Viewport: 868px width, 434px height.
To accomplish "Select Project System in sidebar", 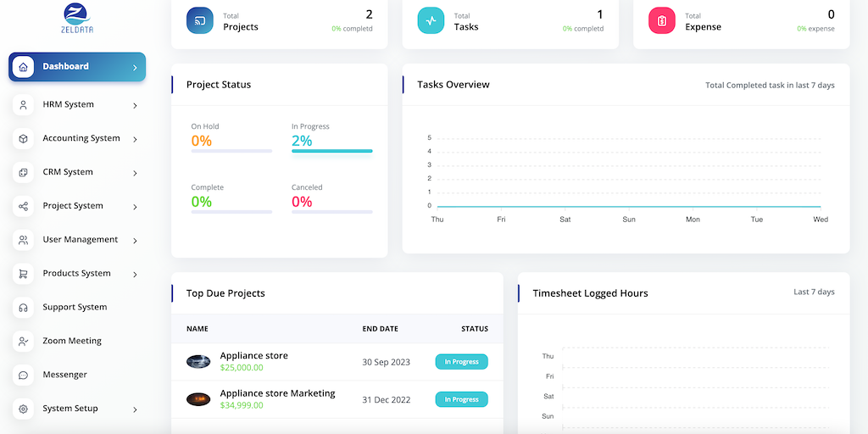I will click(73, 206).
